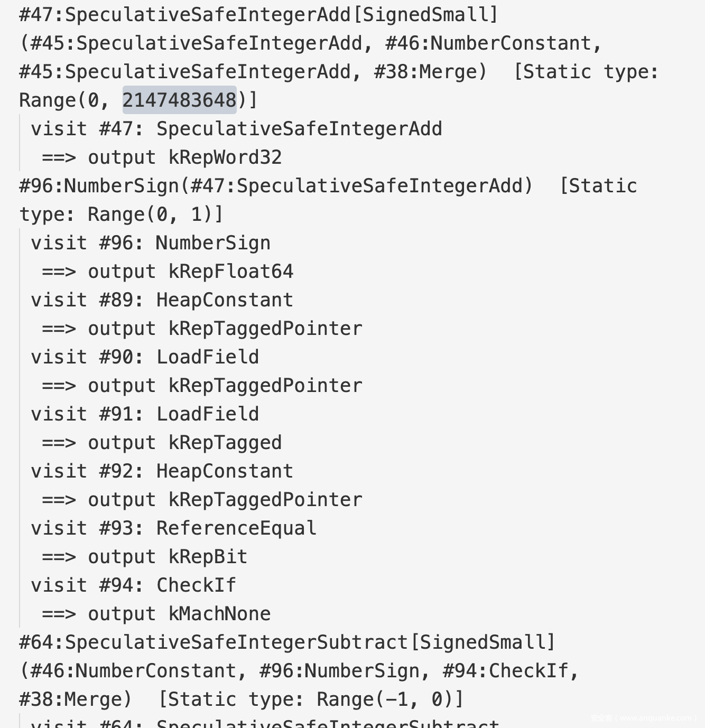Click the 'visit #96: NumberSign' line
The width and height of the screenshot is (705, 728).
pyautogui.click(x=151, y=243)
